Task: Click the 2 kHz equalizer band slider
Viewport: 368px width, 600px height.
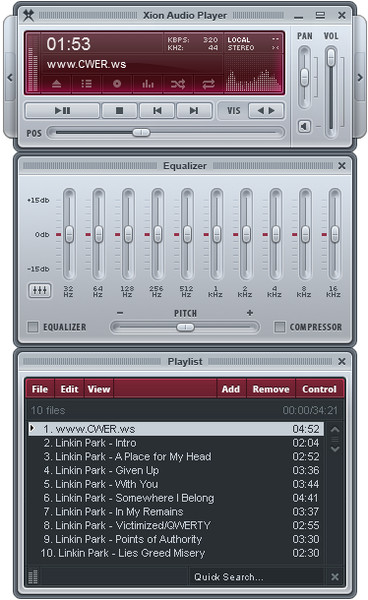Action: click(246, 234)
